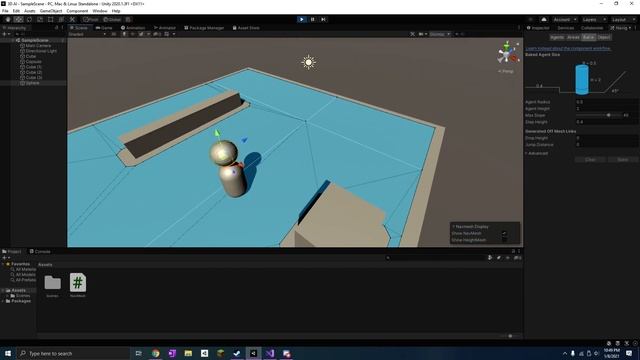Open the GameObject menu
The height and width of the screenshot is (360, 640).
click(x=51, y=11)
